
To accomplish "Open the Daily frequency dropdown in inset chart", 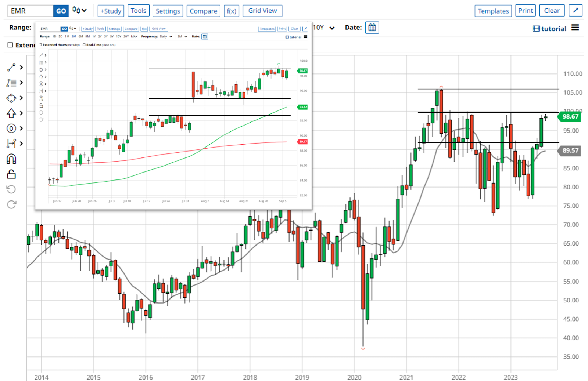I will [166, 37].
